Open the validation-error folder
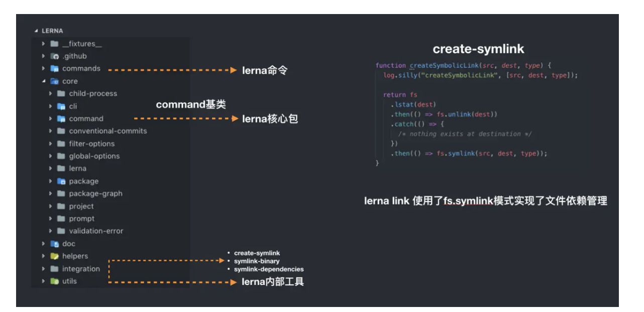Image resolution: width=644 pixels, height=312 pixels. pos(96,231)
